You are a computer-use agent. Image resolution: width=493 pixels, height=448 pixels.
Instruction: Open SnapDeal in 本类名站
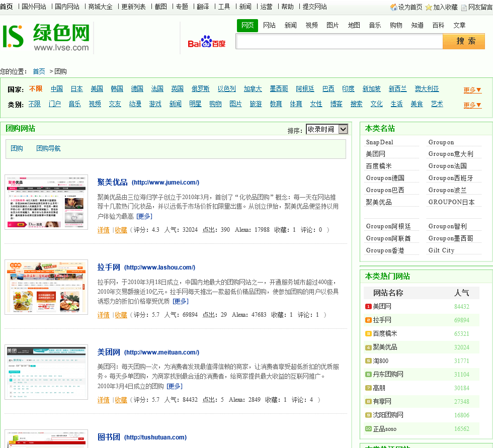[x=379, y=142]
